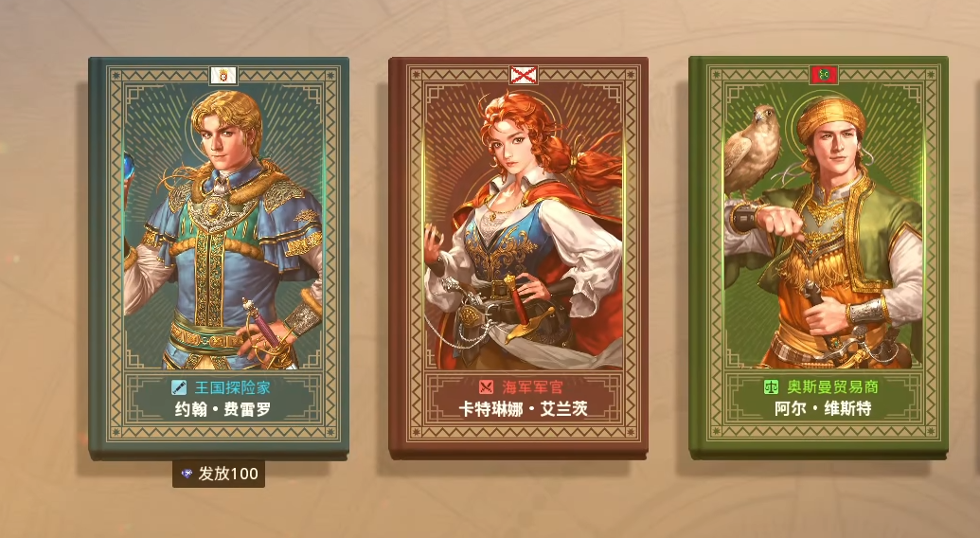Click the Spanish cross flag above the red card
The image size is (980, 538).
(523, 75)
